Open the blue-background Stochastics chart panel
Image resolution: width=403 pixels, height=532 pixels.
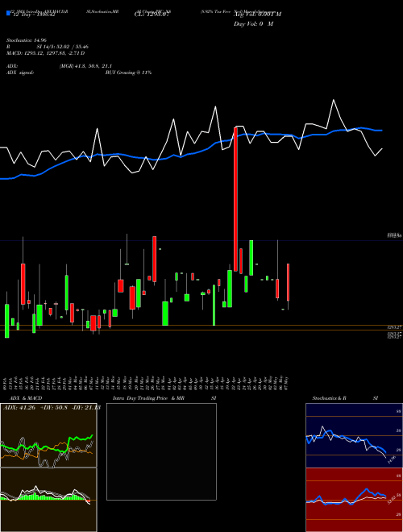pyautogui.click(x=354, y=435)
